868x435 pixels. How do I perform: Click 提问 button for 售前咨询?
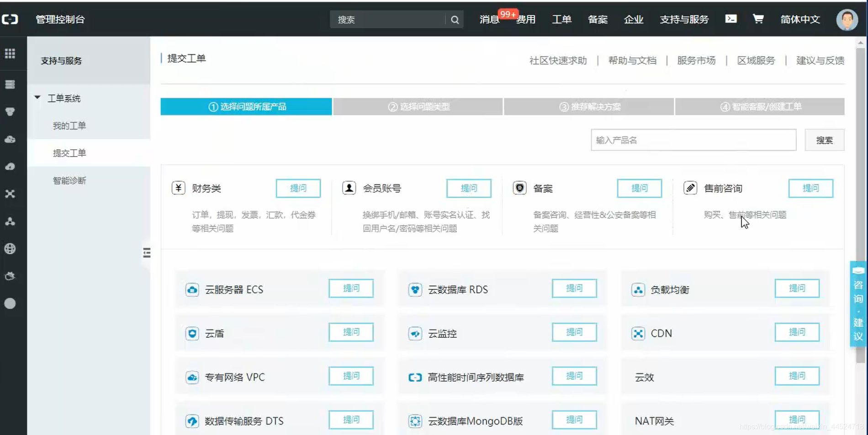pyautogui.click(x=811, y=188)
